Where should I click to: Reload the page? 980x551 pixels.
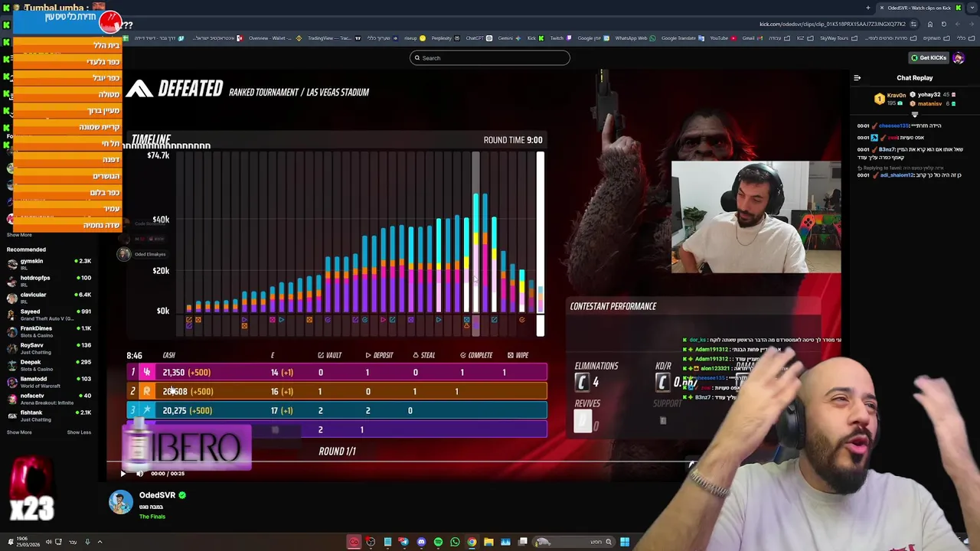click(x=943, y=24)
